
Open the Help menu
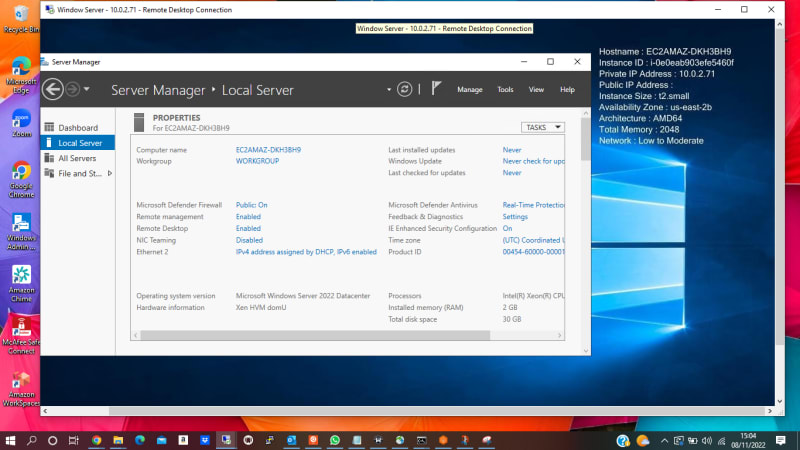tap(567, 89)
